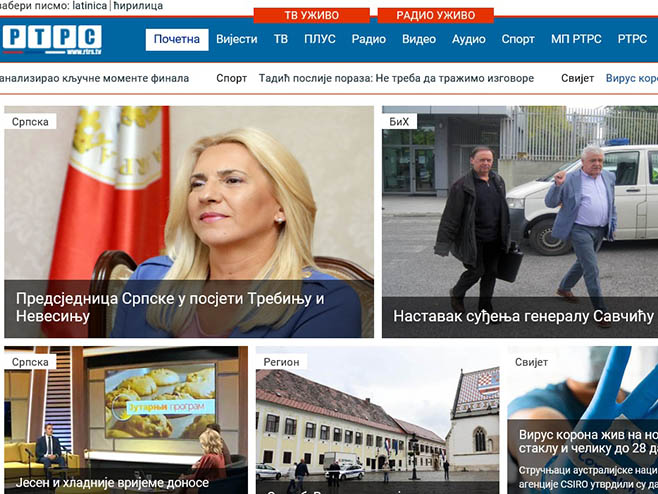Open the Спорт menu item

[518, 39]
